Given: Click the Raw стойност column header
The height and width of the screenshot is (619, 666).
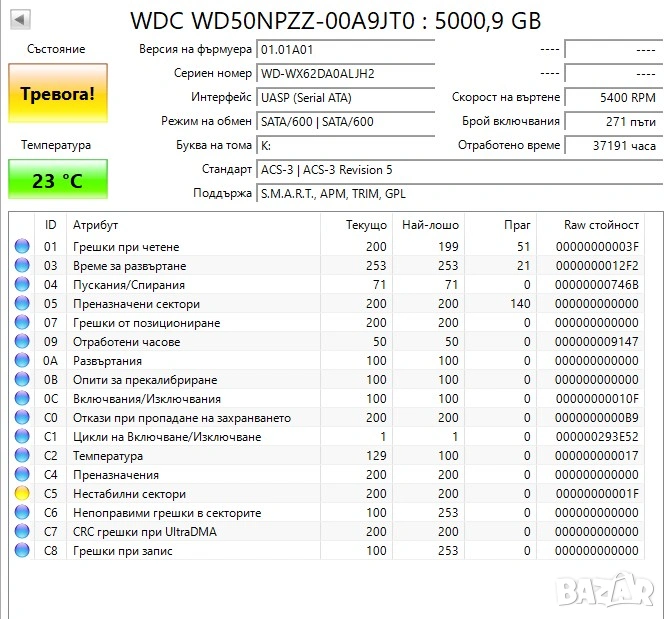Looking at the screenshot, I should (x=601, y=225).
